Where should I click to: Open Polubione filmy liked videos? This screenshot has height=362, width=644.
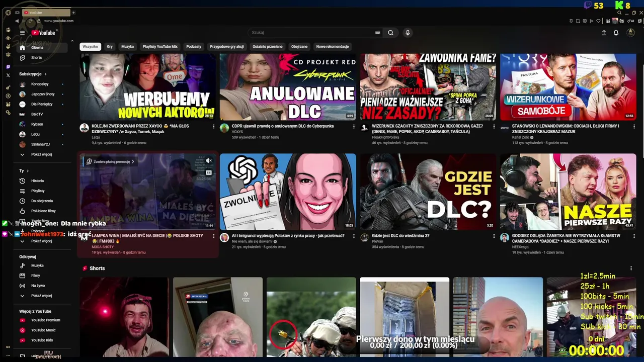click(42, 211)
